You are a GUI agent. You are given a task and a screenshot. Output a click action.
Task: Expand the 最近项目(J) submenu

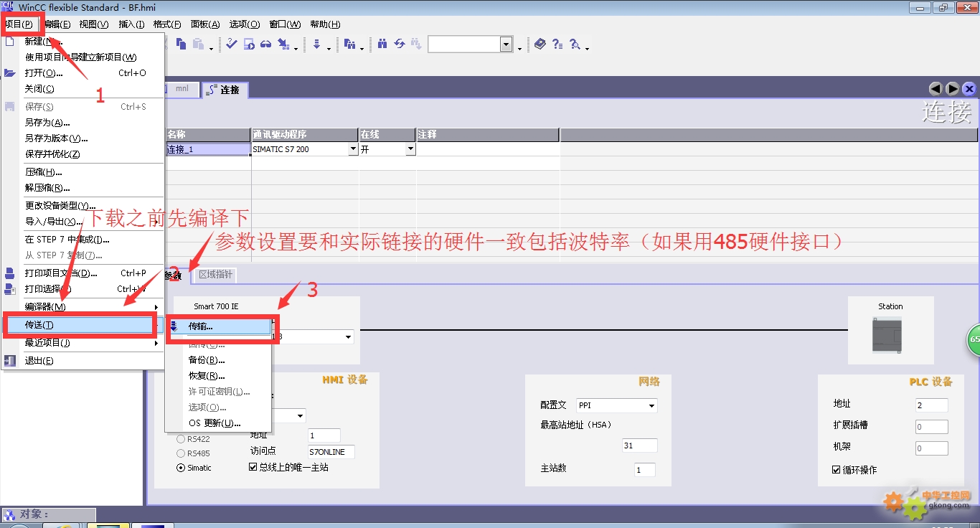tap(84, 343)
